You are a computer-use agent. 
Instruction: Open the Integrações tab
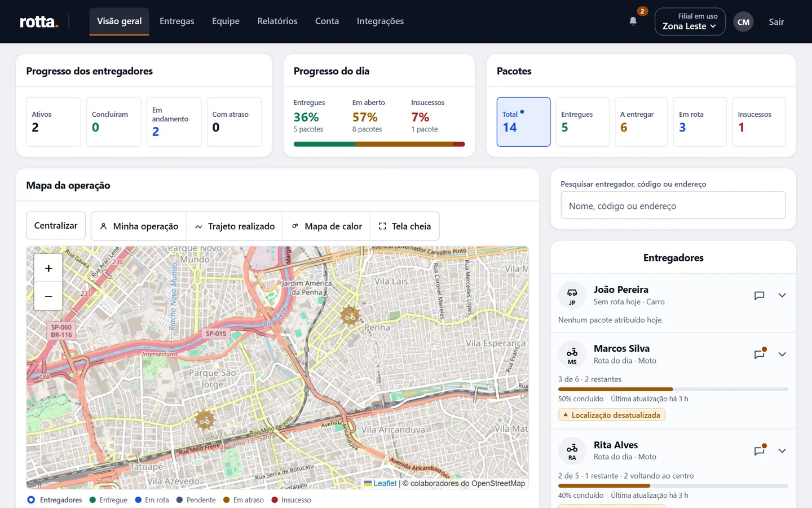(380, 21)
